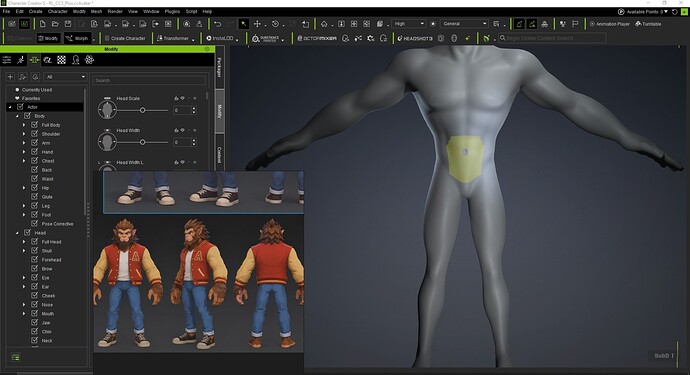Uncheck the Body checkbox
Viewport: 690px width, 375px height.
click(27, 116)
